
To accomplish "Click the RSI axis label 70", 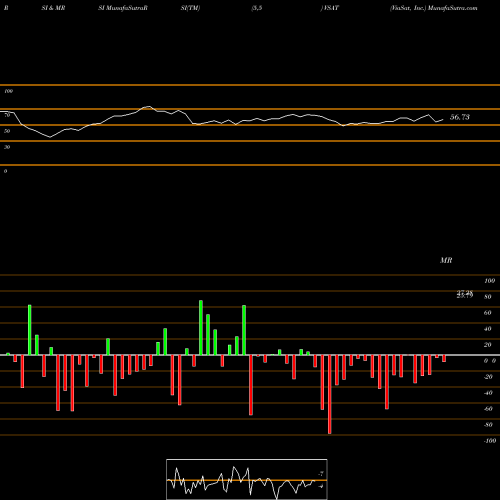I will (7, 115).
